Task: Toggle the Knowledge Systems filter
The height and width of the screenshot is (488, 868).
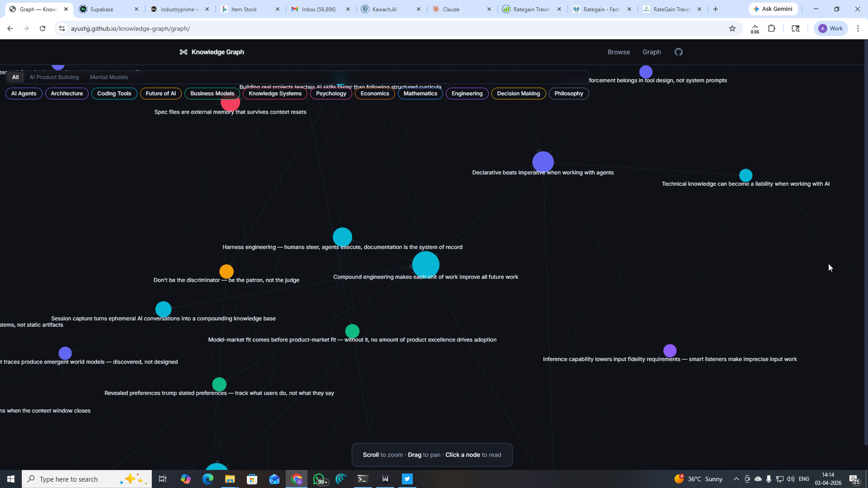Action: coord(275,94)
